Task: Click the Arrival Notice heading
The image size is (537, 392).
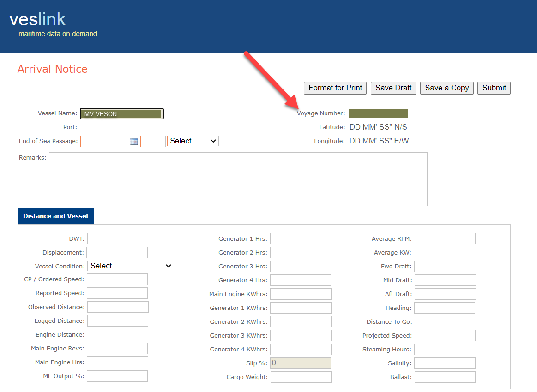Action: (52, 69)
